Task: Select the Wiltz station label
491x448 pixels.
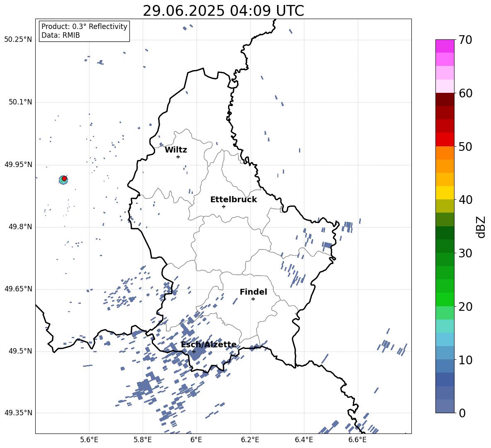Action: pyautogui.click(x=176, y=150)
